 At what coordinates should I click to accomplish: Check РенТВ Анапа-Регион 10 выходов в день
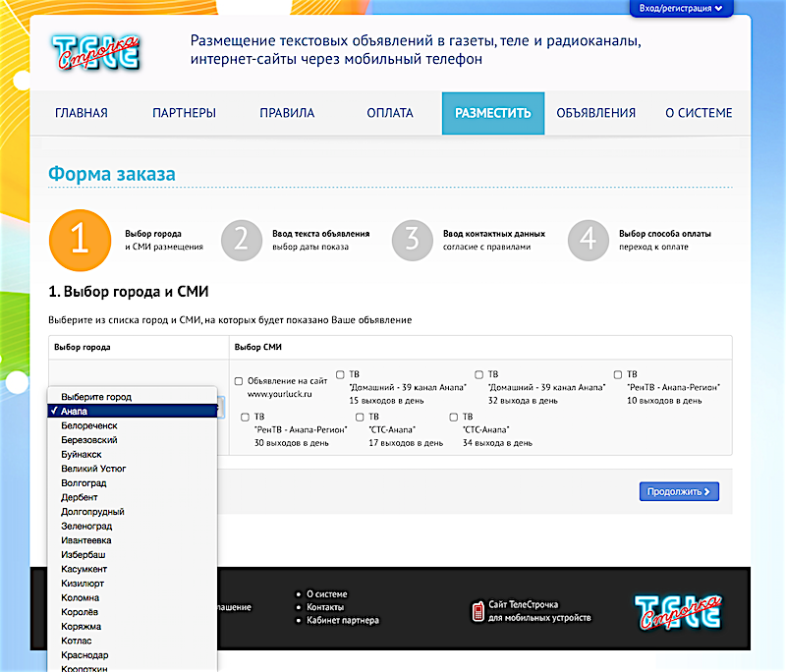(618, 375)
